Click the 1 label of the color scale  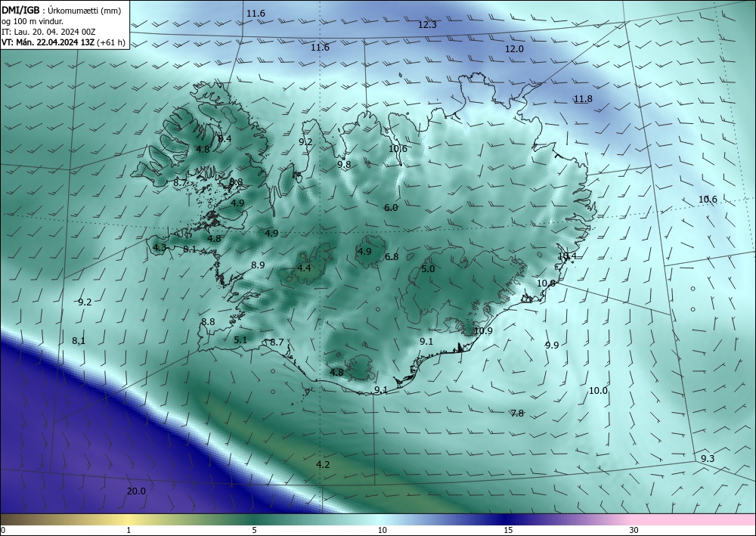click(x=129, y=531)
